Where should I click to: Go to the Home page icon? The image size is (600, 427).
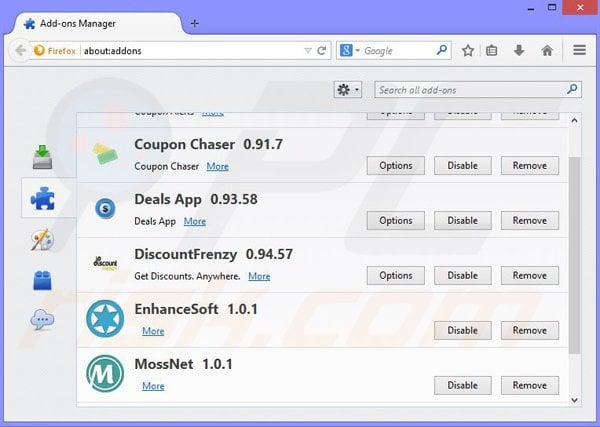click(x=547, y=50)
